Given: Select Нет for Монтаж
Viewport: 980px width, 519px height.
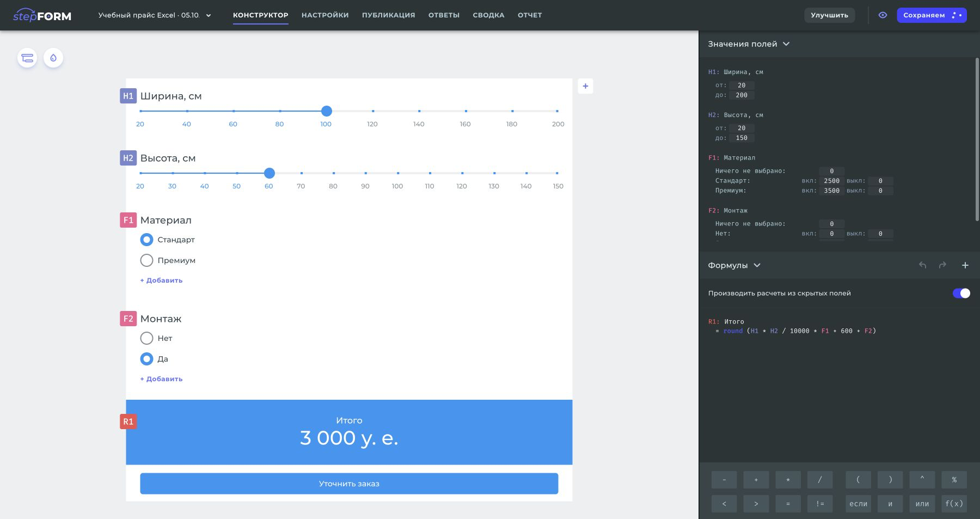Looking at the screenshot, I should (146, 338).
